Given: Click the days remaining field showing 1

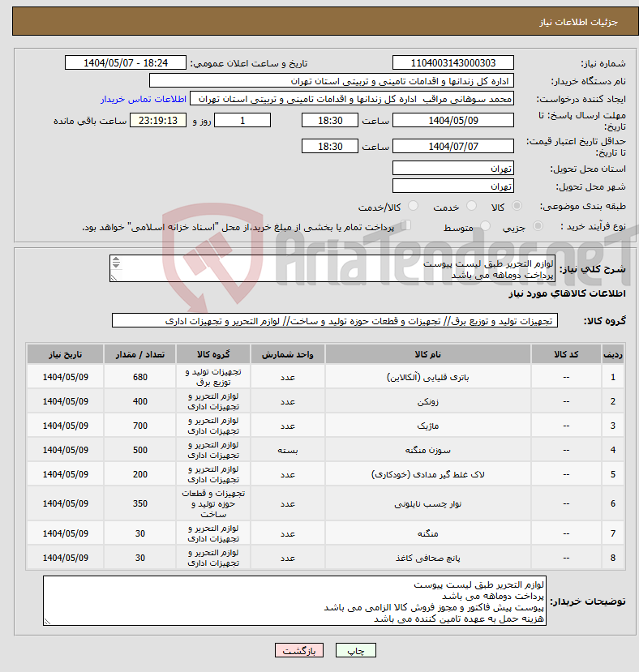Looking at the screenshot, I should 242,121.
